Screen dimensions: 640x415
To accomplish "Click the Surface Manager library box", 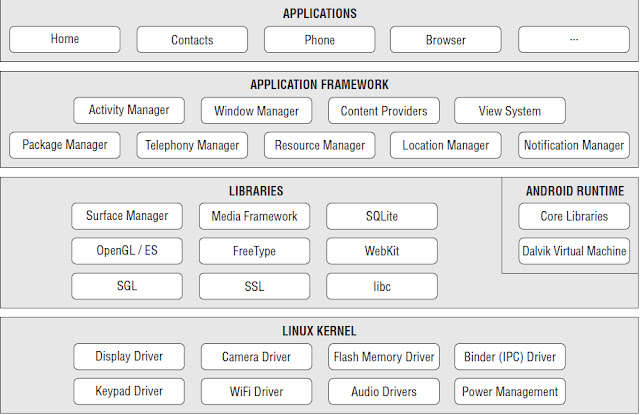I will tap(127, 216).
